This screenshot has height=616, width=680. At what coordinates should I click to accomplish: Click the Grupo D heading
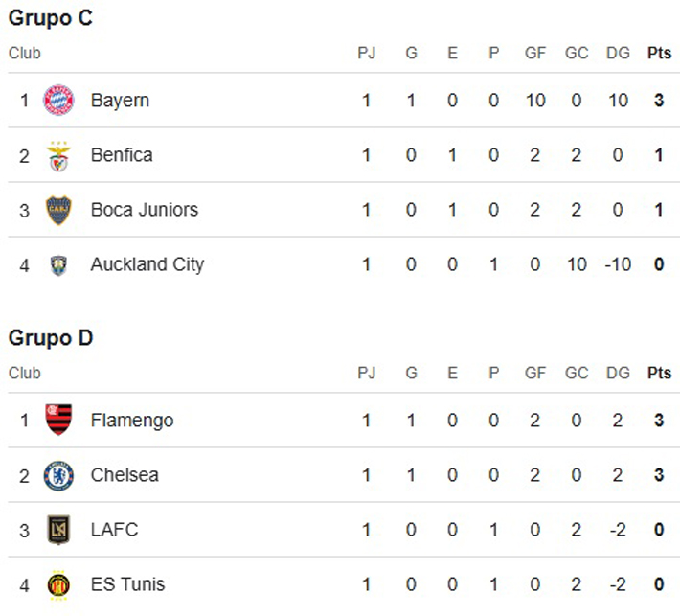pos(51,338)
